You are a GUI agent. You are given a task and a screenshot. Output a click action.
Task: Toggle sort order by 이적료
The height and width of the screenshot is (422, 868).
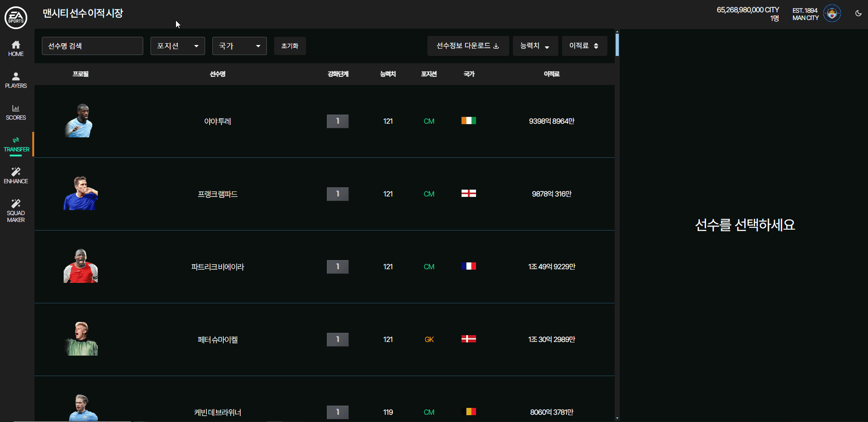click(584, 46)
